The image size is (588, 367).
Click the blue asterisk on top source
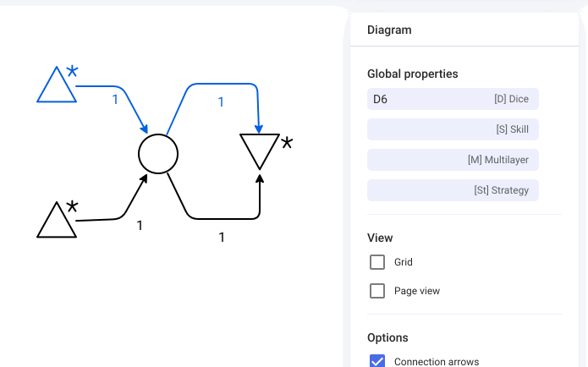[72, 71]
